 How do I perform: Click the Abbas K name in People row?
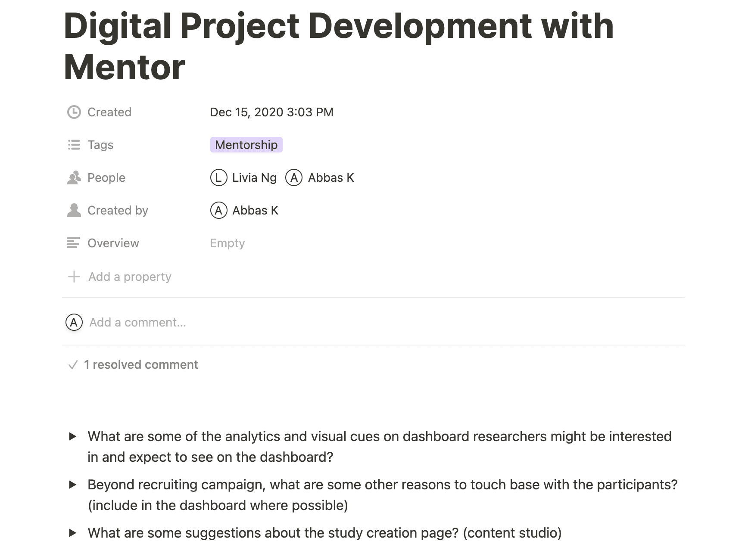tap(331, 177)
